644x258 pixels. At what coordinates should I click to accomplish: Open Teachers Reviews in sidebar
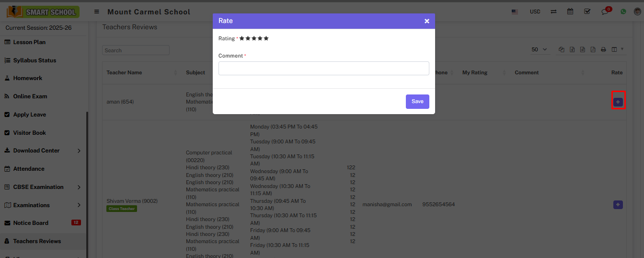pyautogui.click(x=37, y=241)
